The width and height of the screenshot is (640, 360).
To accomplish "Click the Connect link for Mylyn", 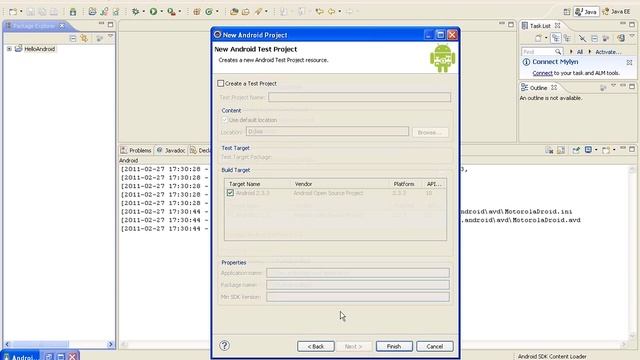I will (542, 73).
